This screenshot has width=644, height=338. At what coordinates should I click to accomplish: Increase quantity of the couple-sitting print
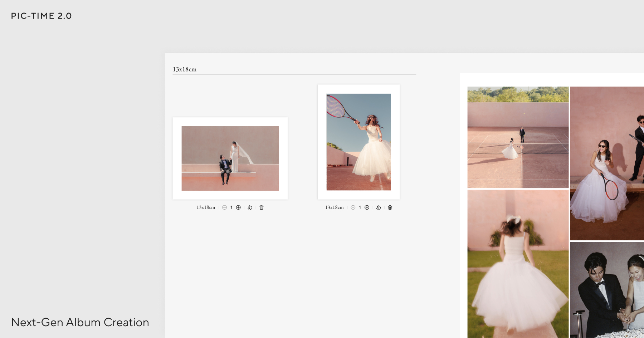[x=238, y=207]
